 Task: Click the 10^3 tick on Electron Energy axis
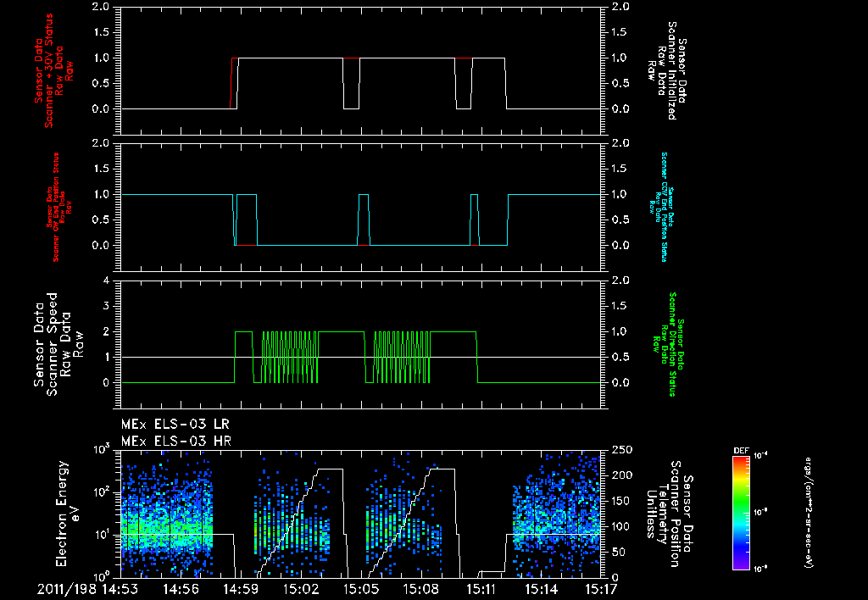click(102, 449)
